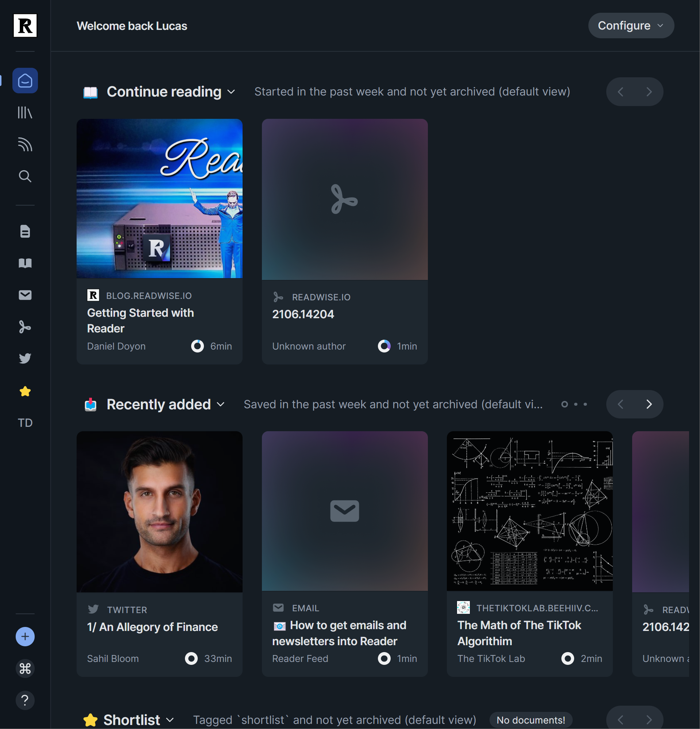Click the blue plus add button

[25, 637]
